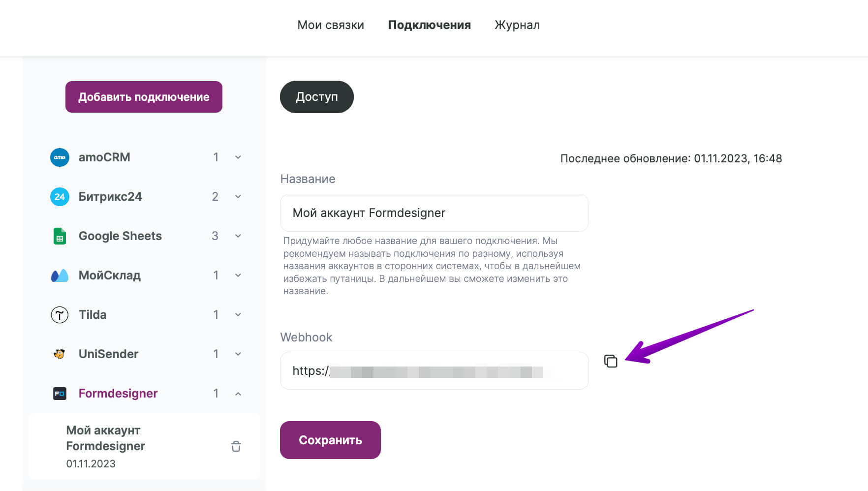Select the Доступ pill button
The image size is (868, 491).
[x=317, y=97]
